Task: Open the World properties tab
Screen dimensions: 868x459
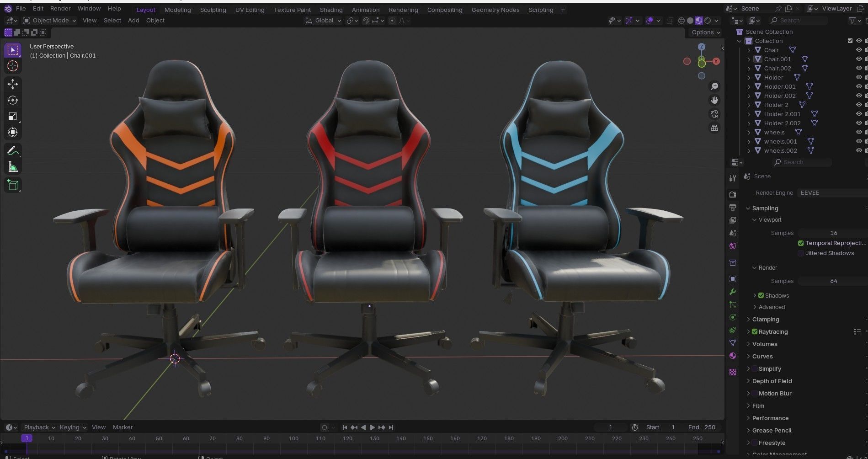Action: pos(733,246)
